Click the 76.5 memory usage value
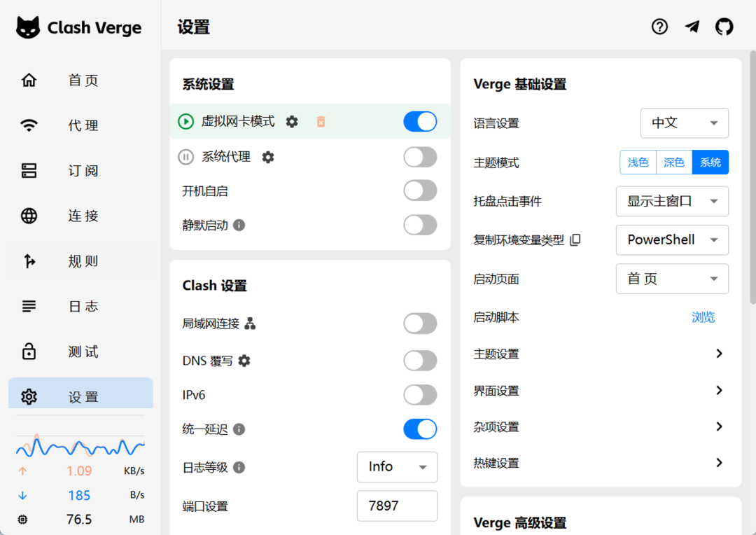The width and height of the screenshot is (756, 535). [x=79, y=519]
